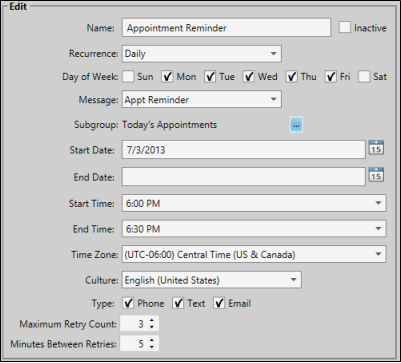Open the Start Date calendar picker icon
This screenshot has width=401, height=363.
[376, 147]
